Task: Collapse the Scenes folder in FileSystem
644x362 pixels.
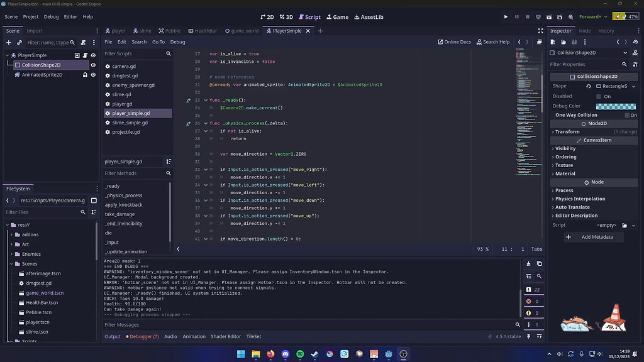Action: tap(11, 264)
